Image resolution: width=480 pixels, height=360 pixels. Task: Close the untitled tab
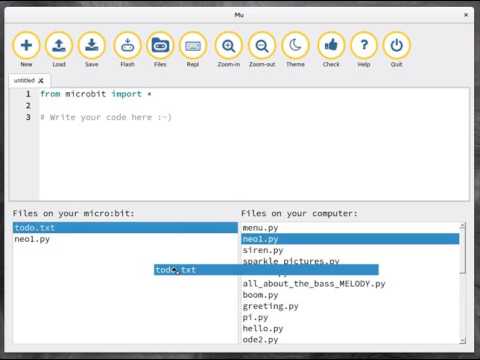point(41,81)
